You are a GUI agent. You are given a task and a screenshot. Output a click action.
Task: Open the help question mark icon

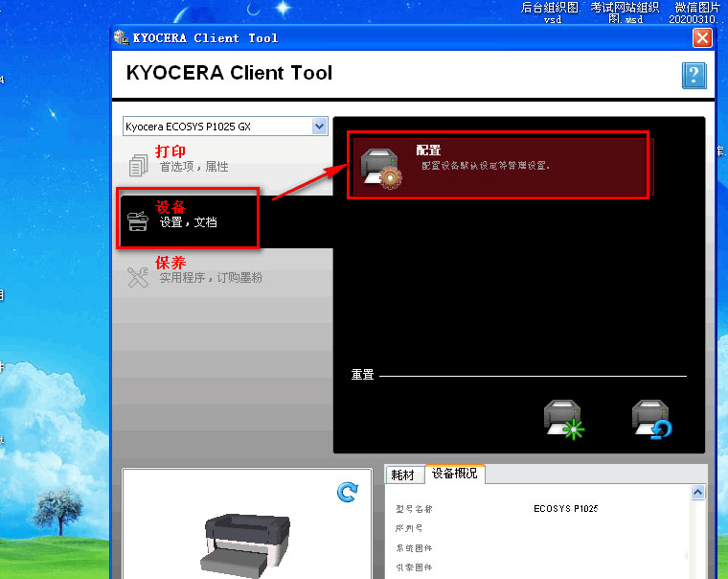(x=694, y=76)
